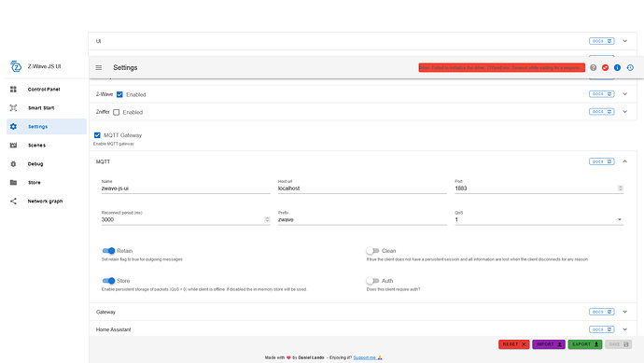Expand the Gateway section chevron
Screen dimensions: 644x363
coord(625,312)
